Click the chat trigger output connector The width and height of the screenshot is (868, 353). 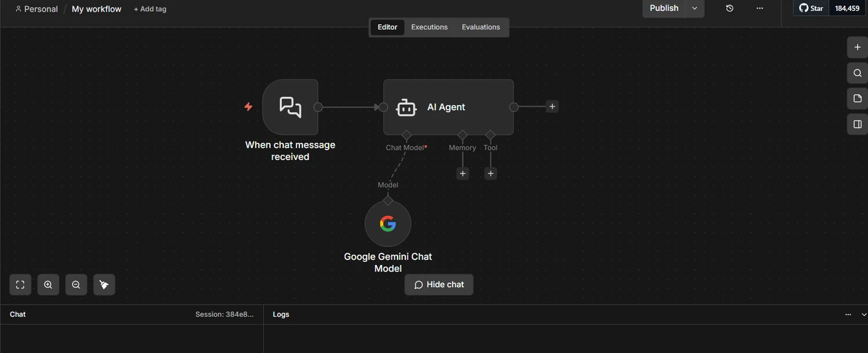tap(318, 107)
